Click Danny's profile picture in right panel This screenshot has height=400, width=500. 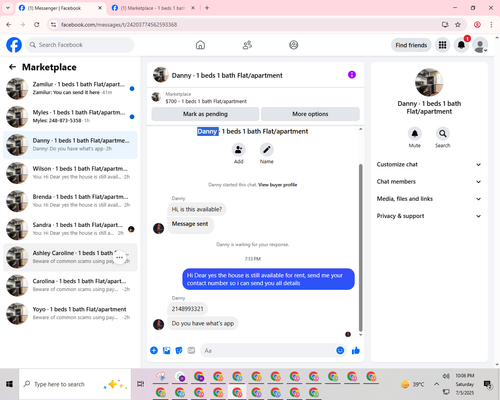coord(429,82)
